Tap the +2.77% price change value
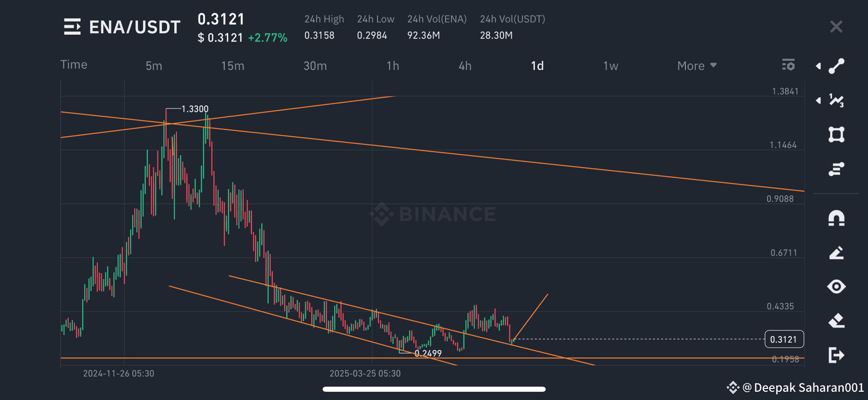 click(x=268, y=38)
